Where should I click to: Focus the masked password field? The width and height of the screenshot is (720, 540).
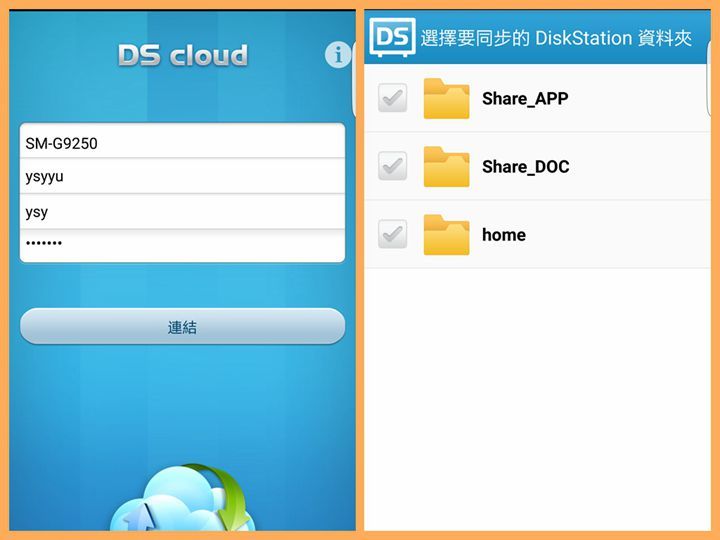182,246
